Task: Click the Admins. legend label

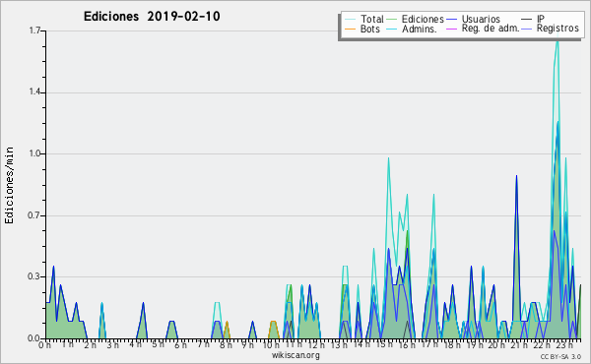Action: (420, 29)
